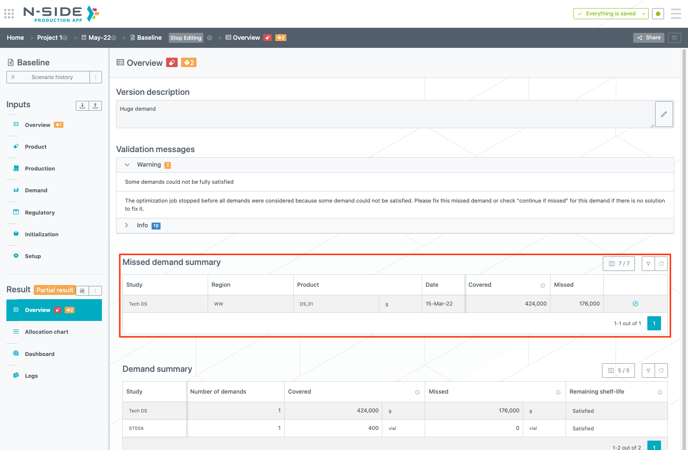Click the pencil icon to edit version description
This screenshot has height=450, width=688.
pyautogui.click(x=663, y=114)
